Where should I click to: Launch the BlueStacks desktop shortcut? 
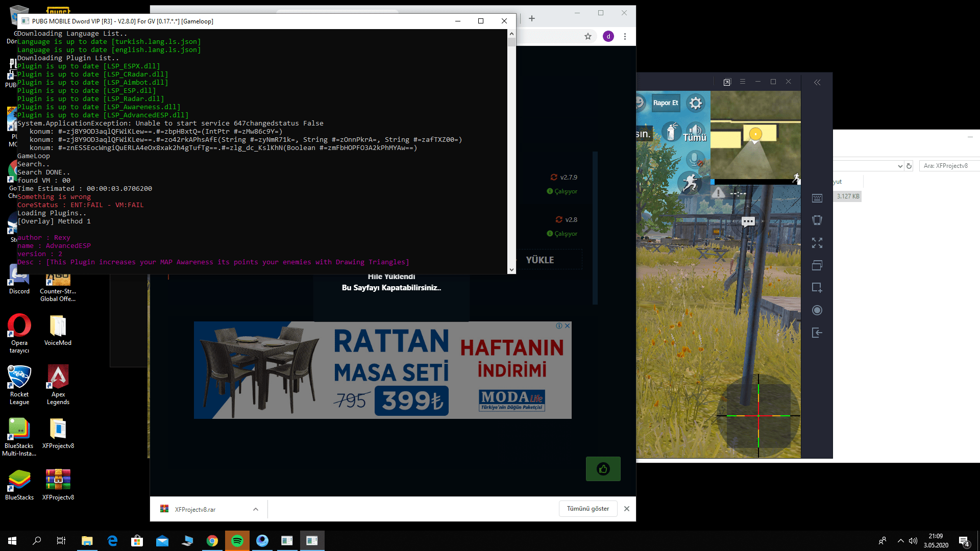coord(19,485)
